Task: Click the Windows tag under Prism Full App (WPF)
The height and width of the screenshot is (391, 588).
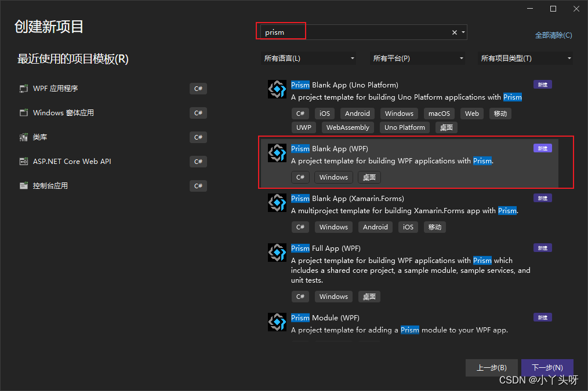Action: coord(334,297)
